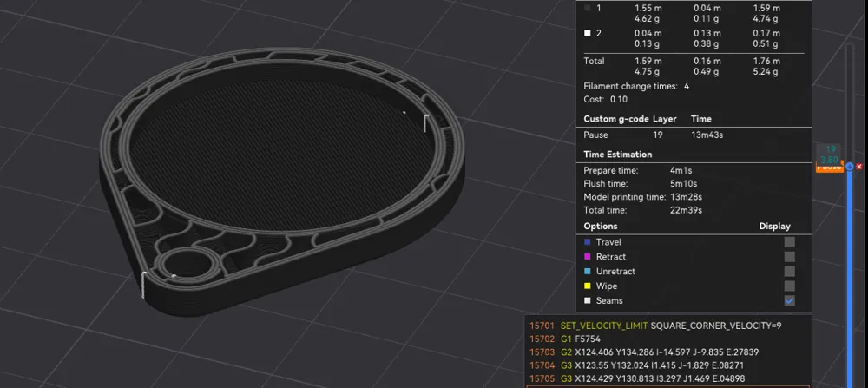The width and height of the screenshot is (868, 388).
Task: Click the yellow Wipe color square
Action: (x=588, y=286)
